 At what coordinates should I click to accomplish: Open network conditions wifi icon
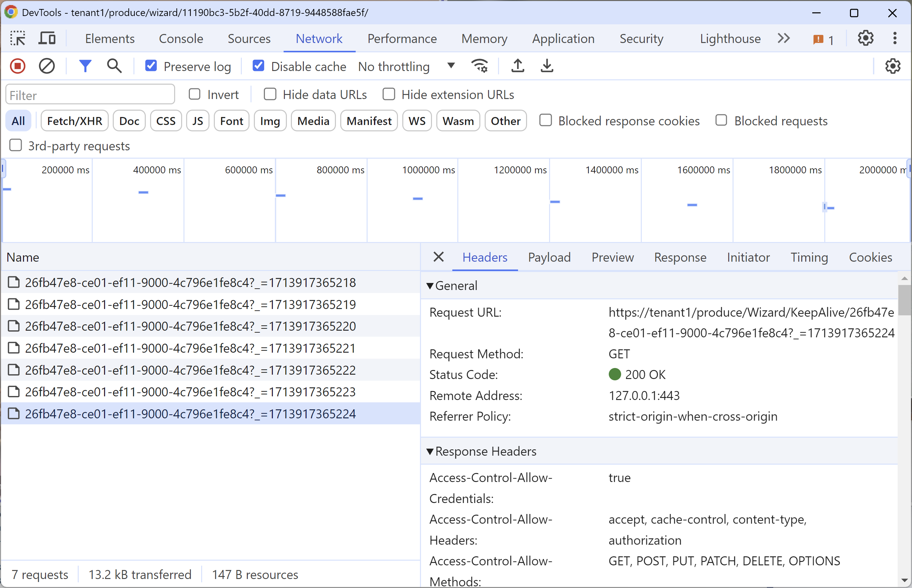tap(479, 66)
